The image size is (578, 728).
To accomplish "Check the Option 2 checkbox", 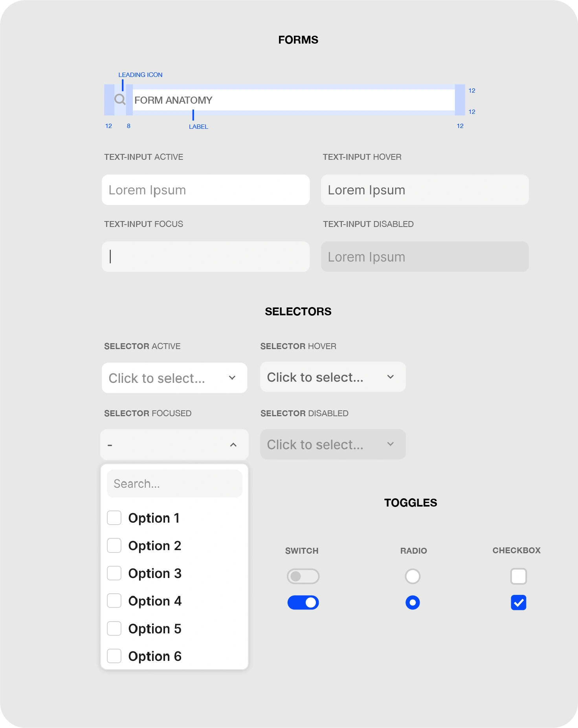I will [114, 545].
